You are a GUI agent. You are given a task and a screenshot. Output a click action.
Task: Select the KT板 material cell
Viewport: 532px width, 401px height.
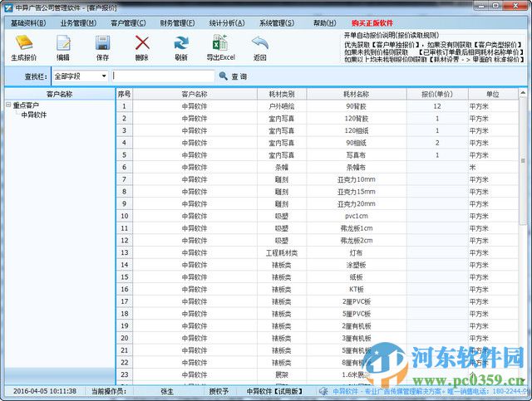[x=357, y=290]
